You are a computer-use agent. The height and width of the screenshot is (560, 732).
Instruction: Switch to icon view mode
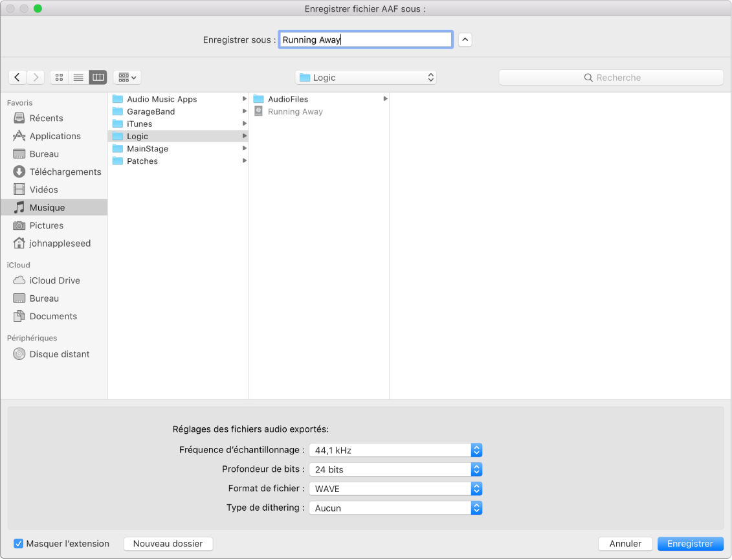(59, 77)
